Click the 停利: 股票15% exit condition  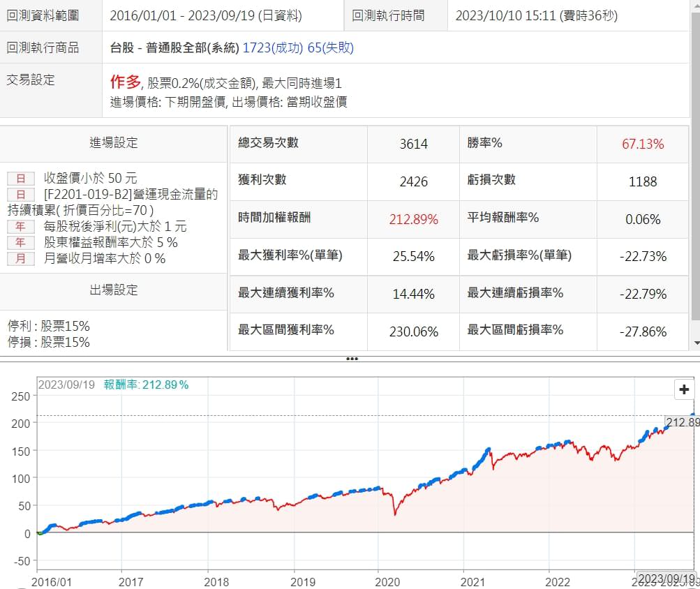pos(49,327)
